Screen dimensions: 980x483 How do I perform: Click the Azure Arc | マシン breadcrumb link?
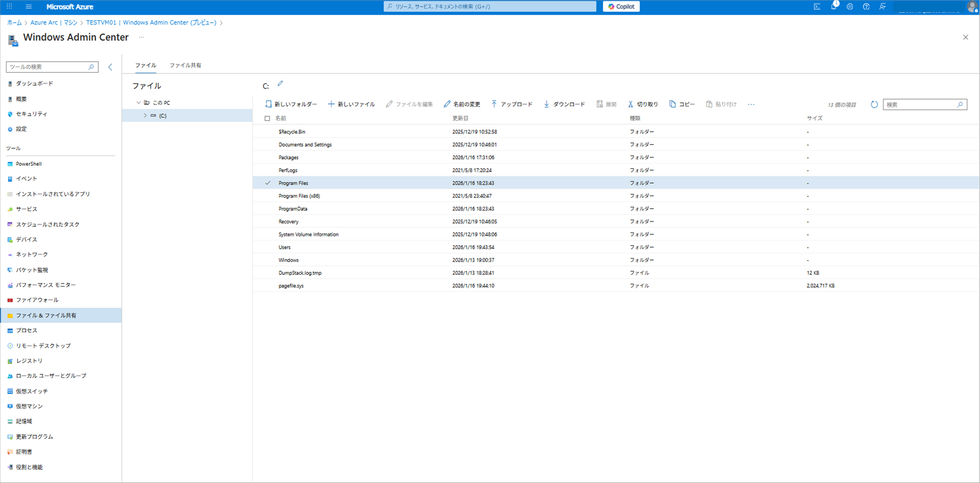tap(54, 22)
